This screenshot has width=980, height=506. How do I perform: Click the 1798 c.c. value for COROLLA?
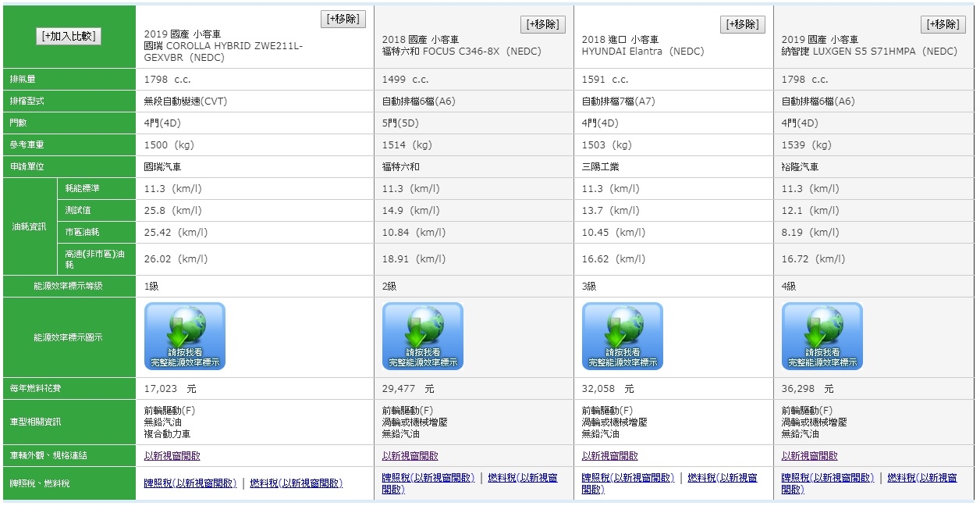[168, 80]
